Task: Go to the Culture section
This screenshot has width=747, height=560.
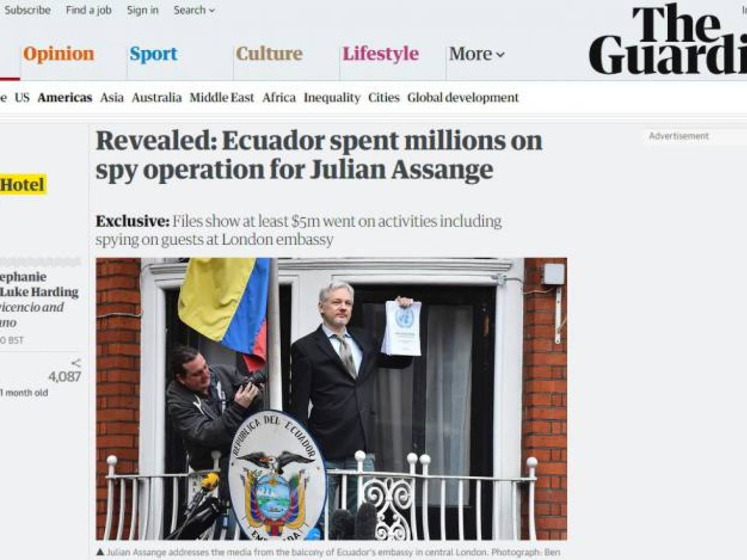Action: pos(269,54)
